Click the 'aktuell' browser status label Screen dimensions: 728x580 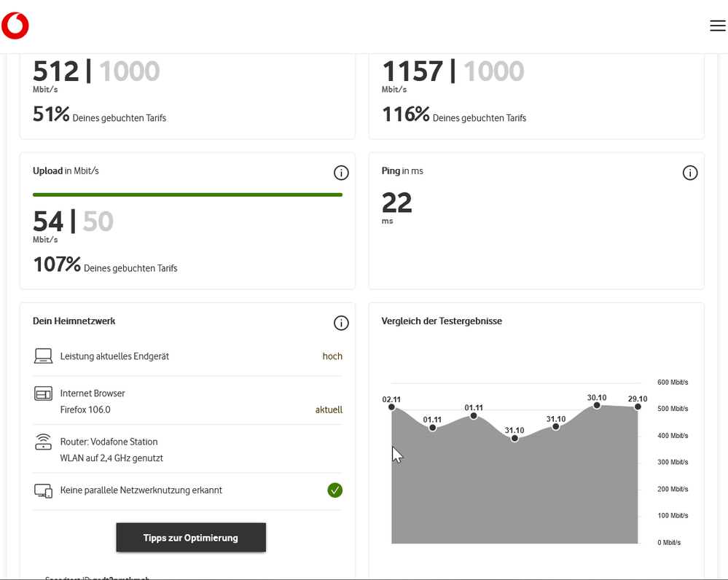[329, 409]
